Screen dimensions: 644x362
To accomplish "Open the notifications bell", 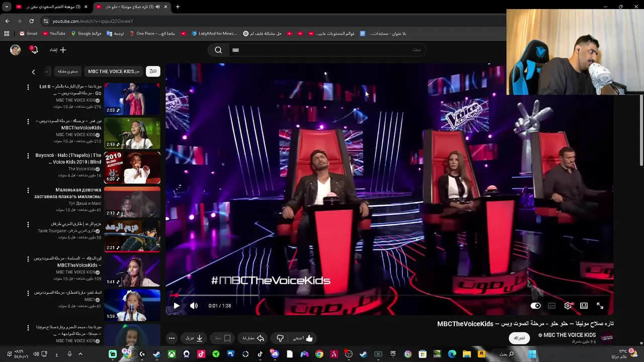I will 34,50.
